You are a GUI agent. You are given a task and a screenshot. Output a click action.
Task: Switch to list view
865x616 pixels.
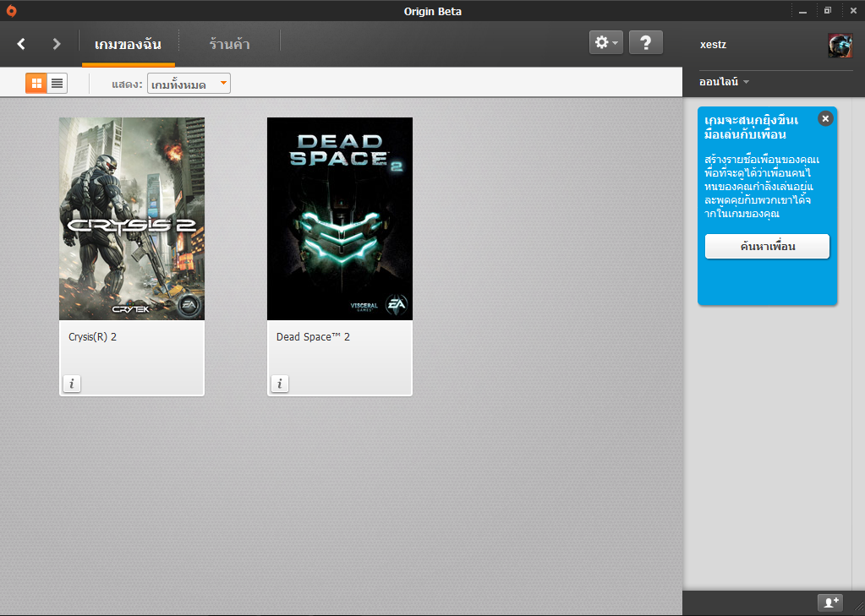(x=57, y=84)
